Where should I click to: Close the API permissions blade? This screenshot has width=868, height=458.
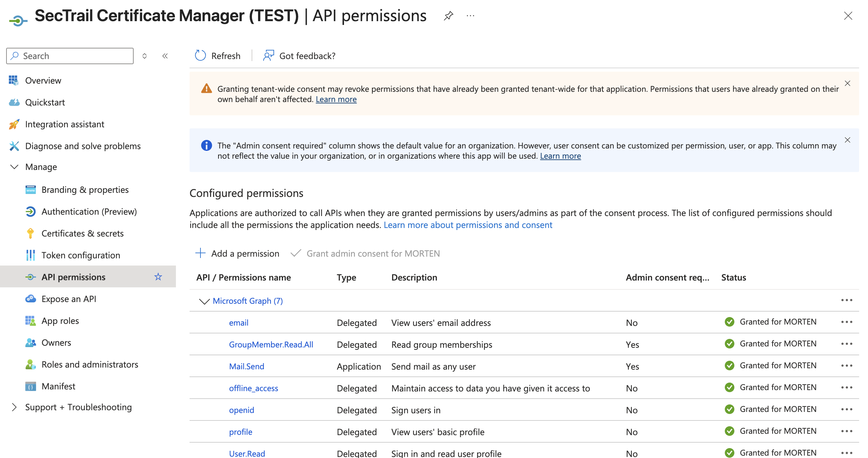[x=848, y=16]
